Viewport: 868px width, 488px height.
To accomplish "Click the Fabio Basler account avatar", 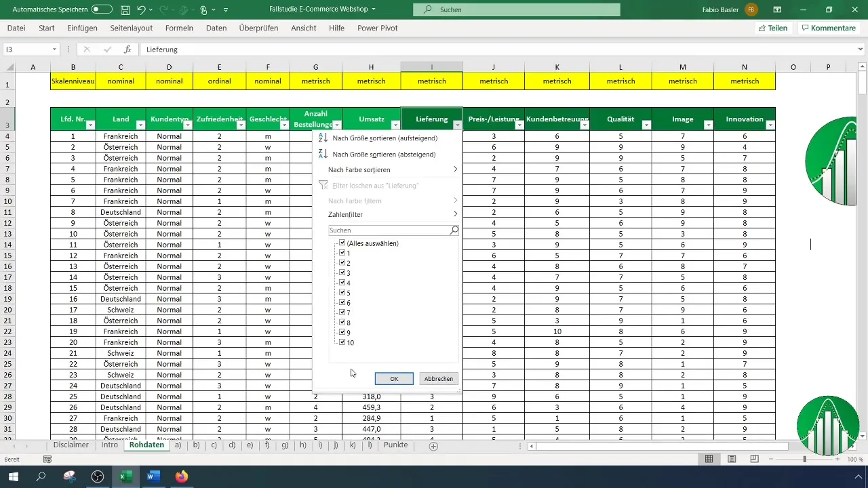I will coord(751,10).
